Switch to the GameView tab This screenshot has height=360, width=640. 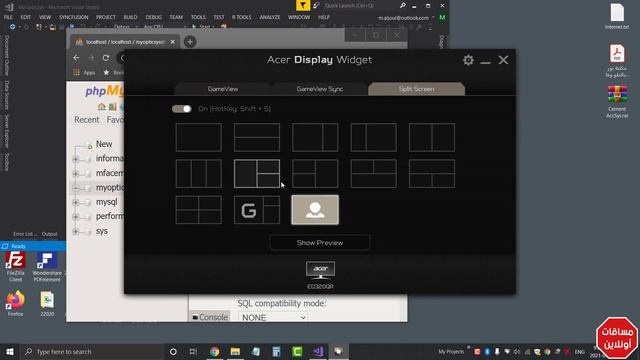click(222, 89)
